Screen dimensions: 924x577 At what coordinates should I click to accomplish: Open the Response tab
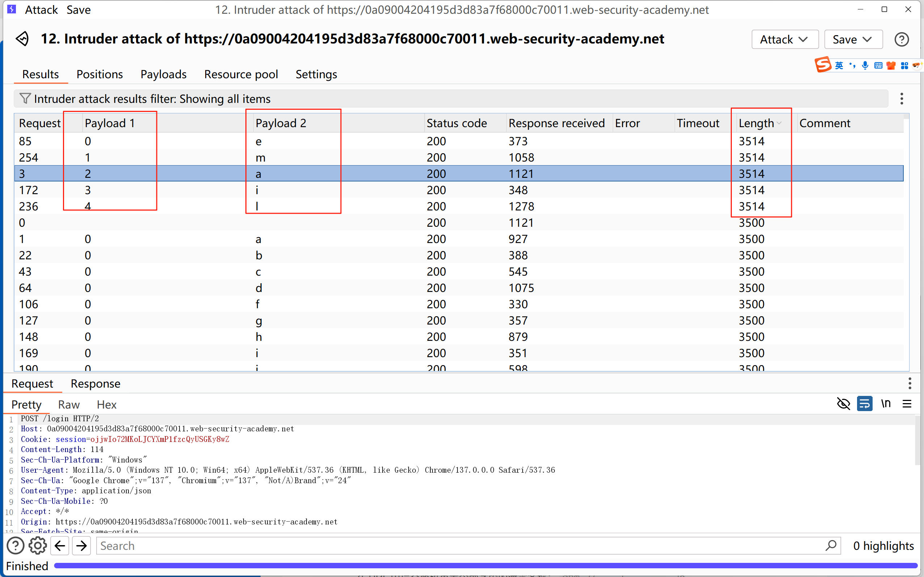point(95,384)
